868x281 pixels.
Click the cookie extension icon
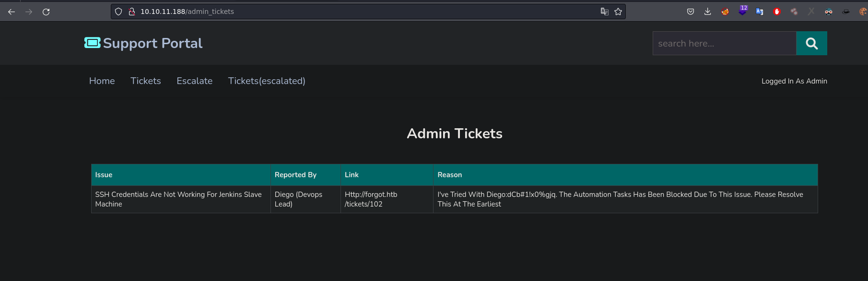tap(863, 12)
